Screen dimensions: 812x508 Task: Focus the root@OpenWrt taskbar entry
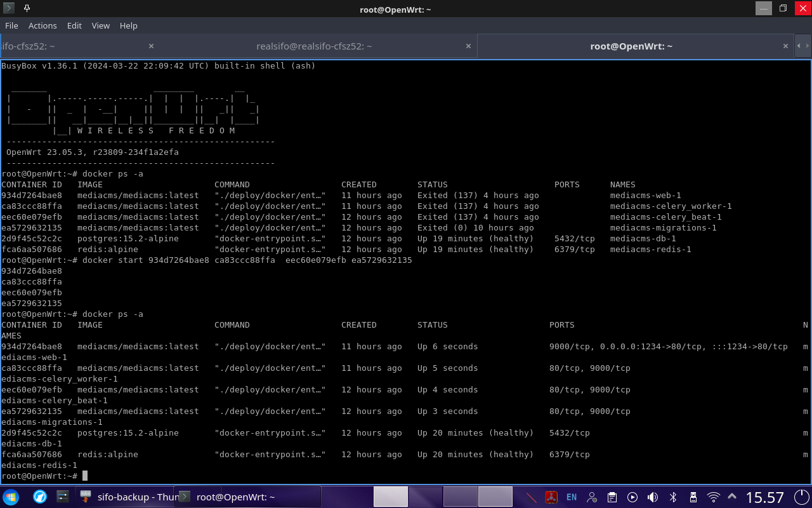pos(249,497)
